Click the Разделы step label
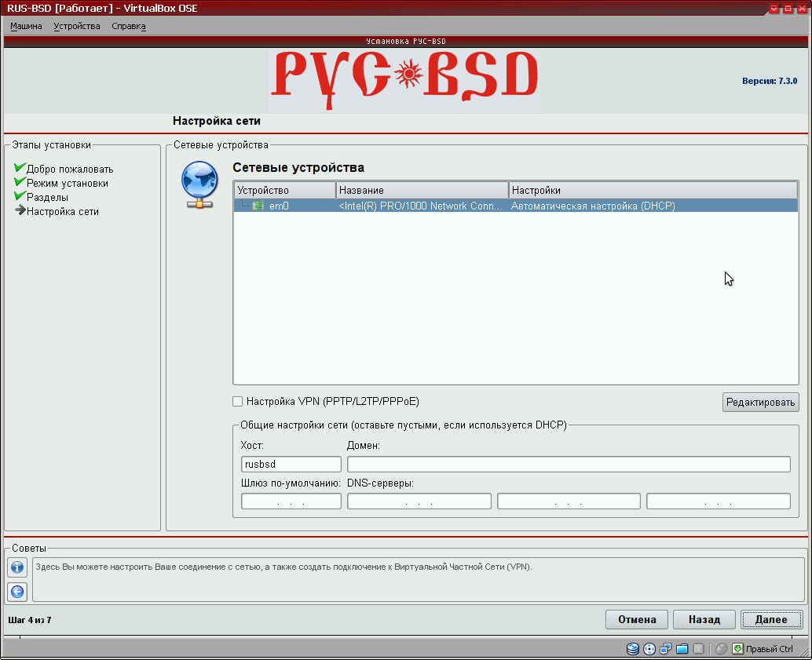 (47, 197)
